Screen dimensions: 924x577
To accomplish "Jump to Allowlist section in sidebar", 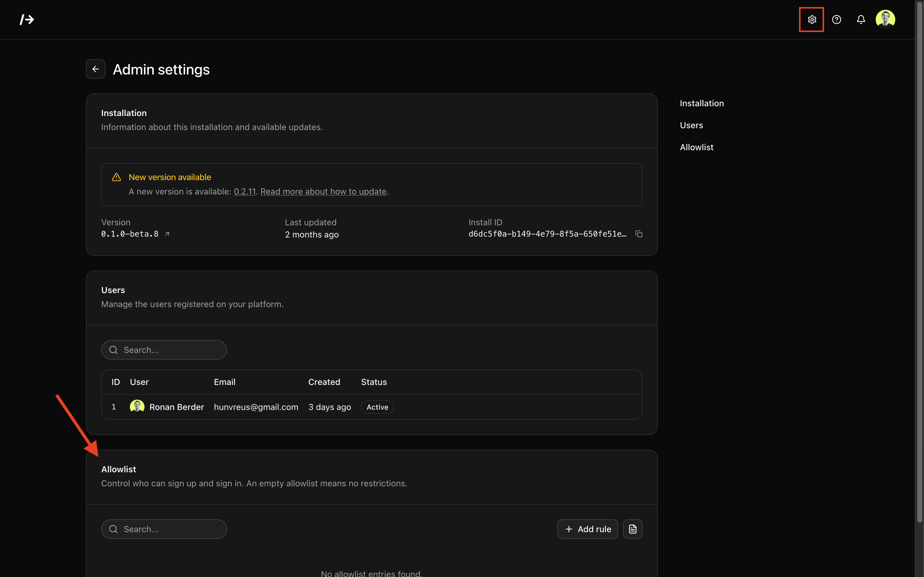I will pyautogui.click(x=696, y=147).
